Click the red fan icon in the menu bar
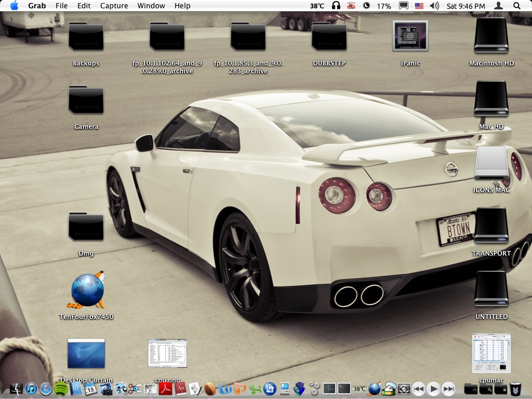The height and width of the screenshot is (399, 532). pos(351,6)
